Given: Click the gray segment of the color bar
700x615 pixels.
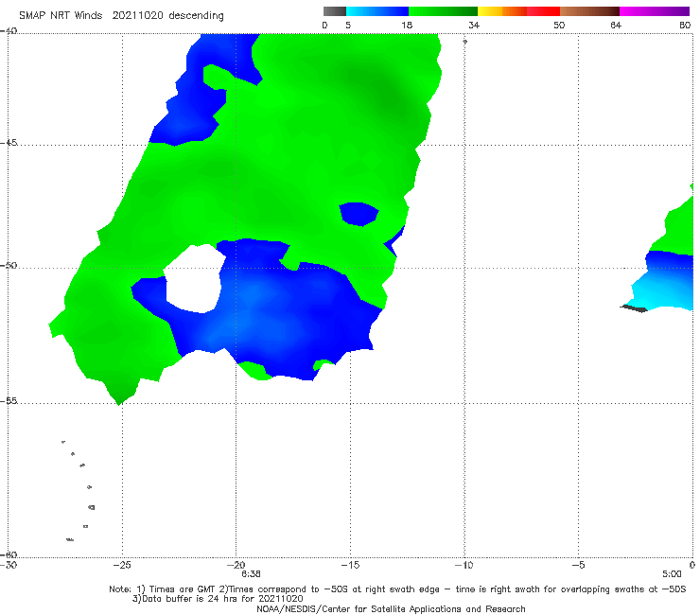Looking at the screenshot, I should 334,11.
